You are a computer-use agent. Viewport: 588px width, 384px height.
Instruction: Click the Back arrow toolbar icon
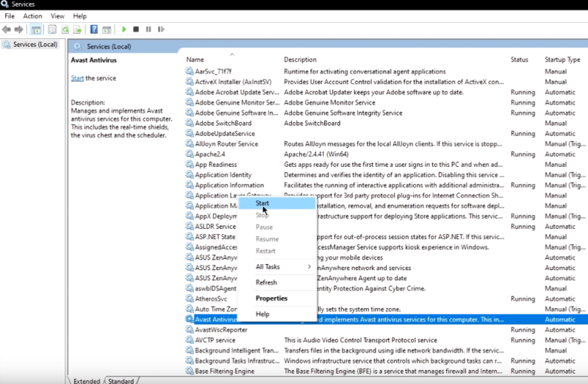pos(7,29)
